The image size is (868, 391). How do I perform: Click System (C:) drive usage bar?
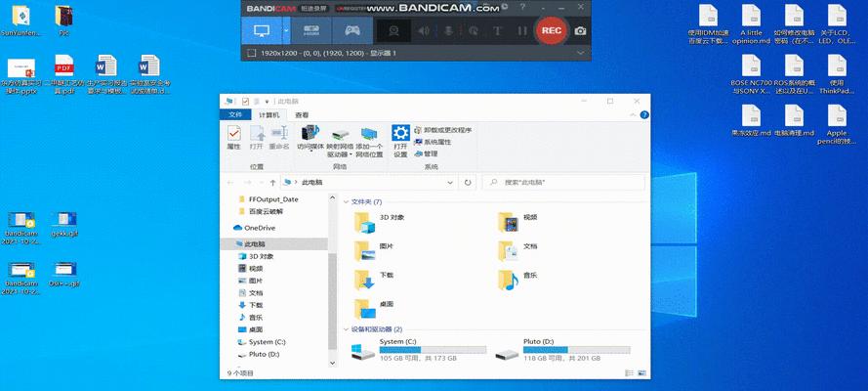click(x=433, y=350)
